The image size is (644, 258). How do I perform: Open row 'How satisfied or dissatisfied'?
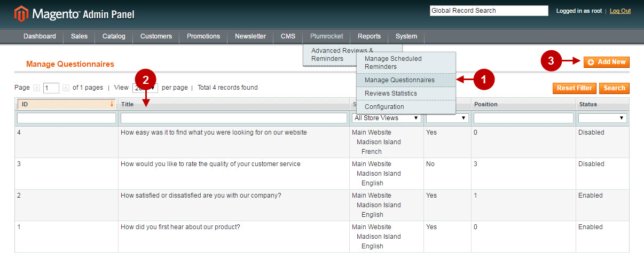click(321, 205)
